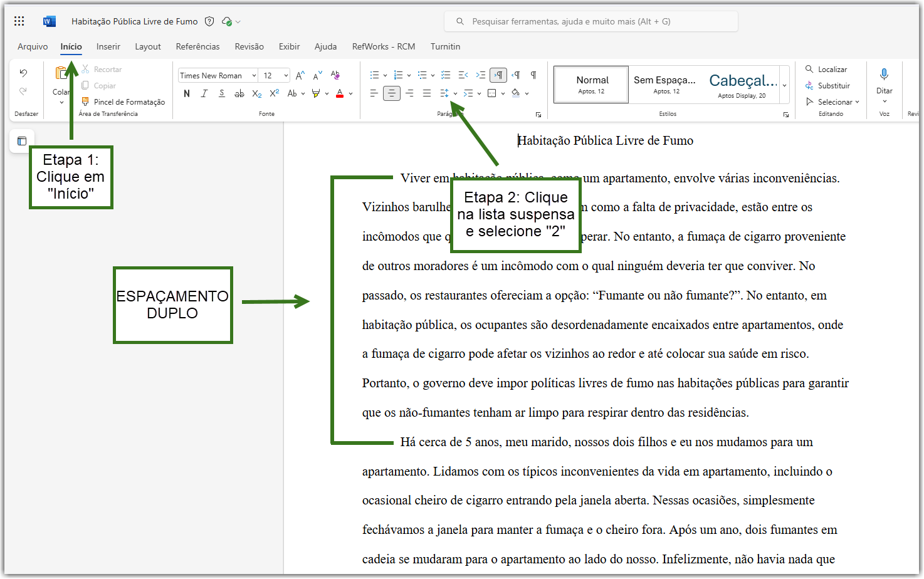This screenshot has width=924, height=579.
Task: Toggle bold formatting with the N button
Action: tap(187, 93)
